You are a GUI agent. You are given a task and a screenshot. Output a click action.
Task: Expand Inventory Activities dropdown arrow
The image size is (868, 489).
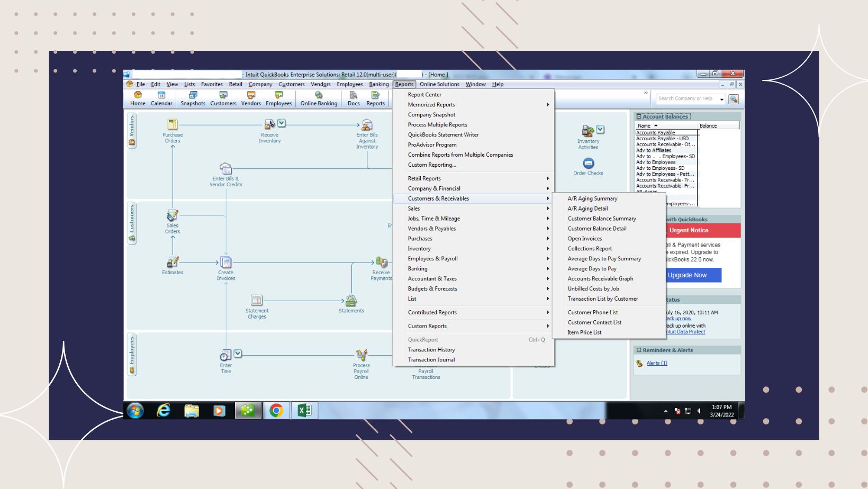click(600, 130)
